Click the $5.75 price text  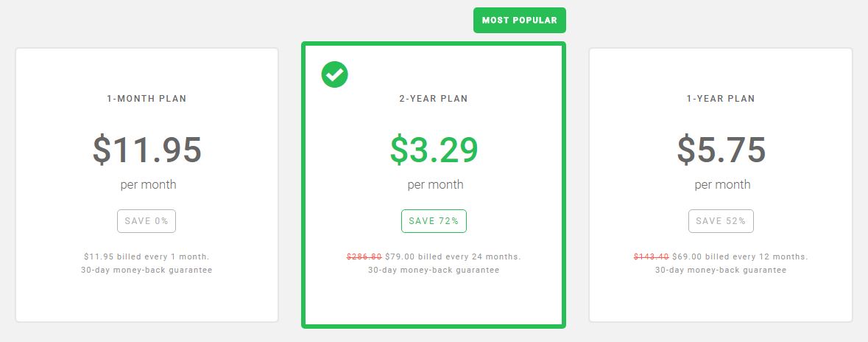coord(721,150)
